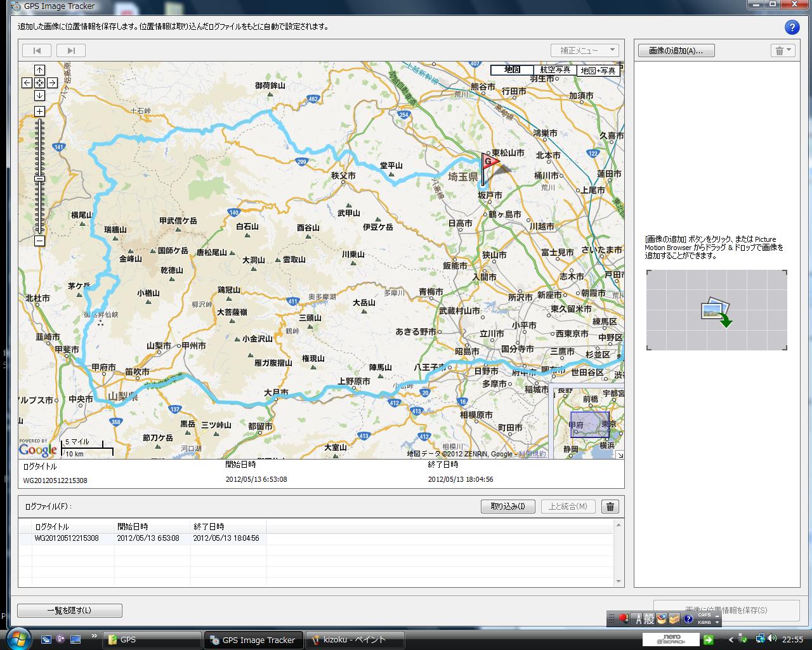This screenshot has height=650, width=812.
Task: Click the IME red pad icon
Action: (624, 619)
